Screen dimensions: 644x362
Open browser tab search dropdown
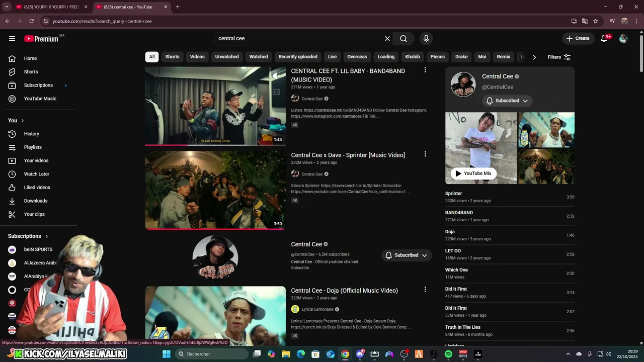tap(7, 7)
